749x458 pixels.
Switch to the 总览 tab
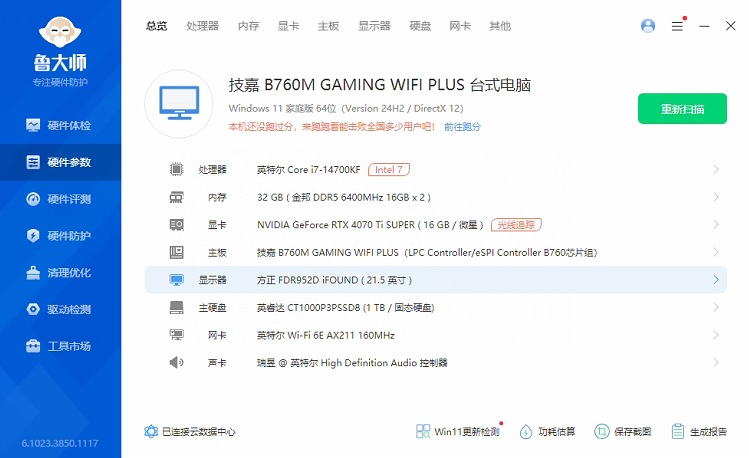click(157, 26)
